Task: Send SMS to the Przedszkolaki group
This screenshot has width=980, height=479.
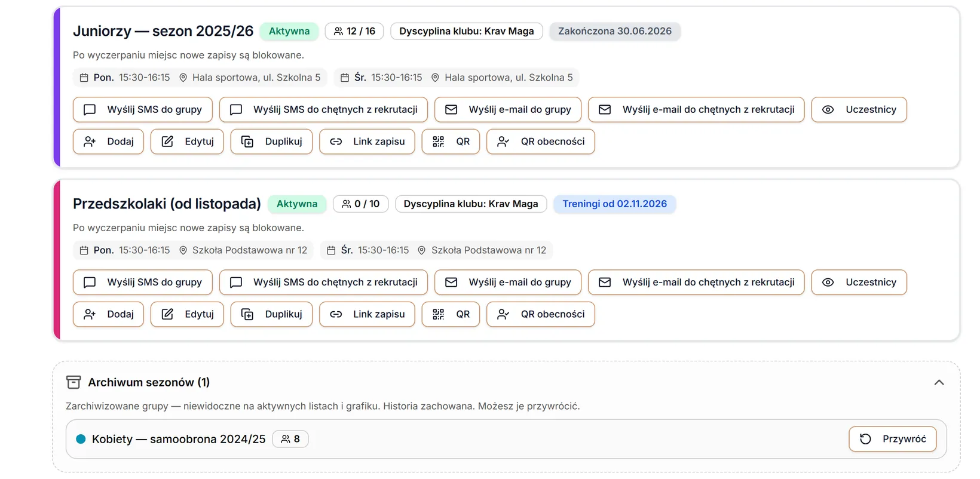Action: click(x=143, y=282)
